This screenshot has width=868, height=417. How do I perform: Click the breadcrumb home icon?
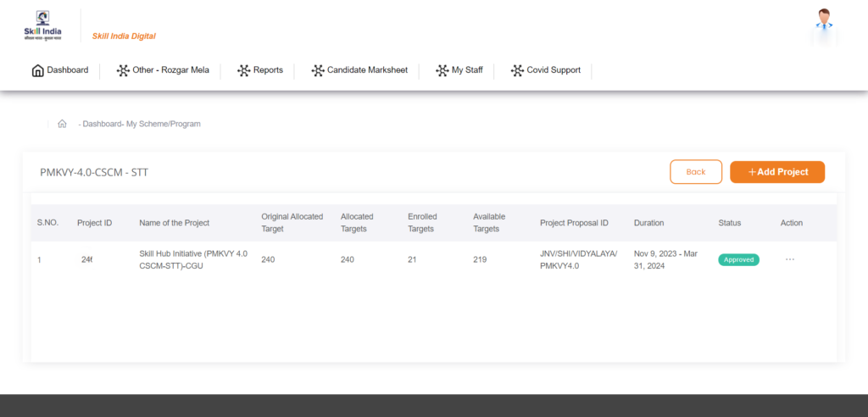pos(62,124)
